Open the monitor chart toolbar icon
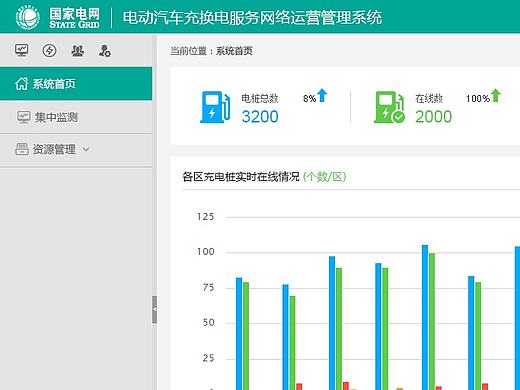Screen dimensions: 520x390 click(22, 51)
